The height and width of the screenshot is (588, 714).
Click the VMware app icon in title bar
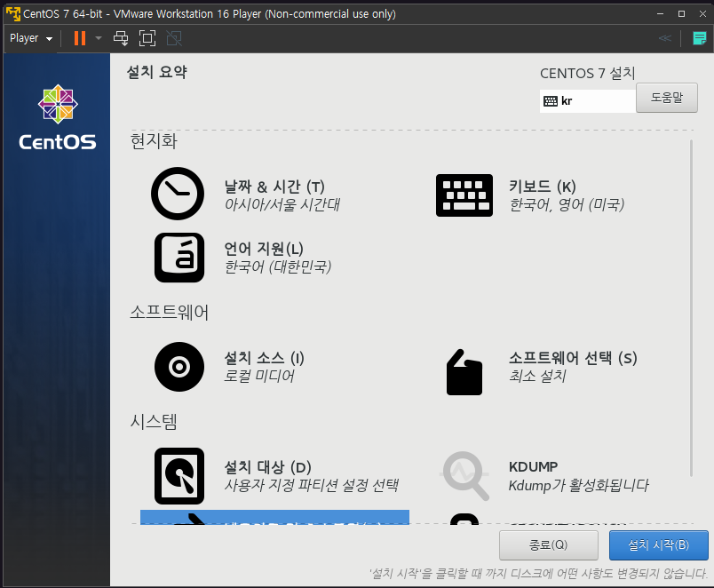13,13
